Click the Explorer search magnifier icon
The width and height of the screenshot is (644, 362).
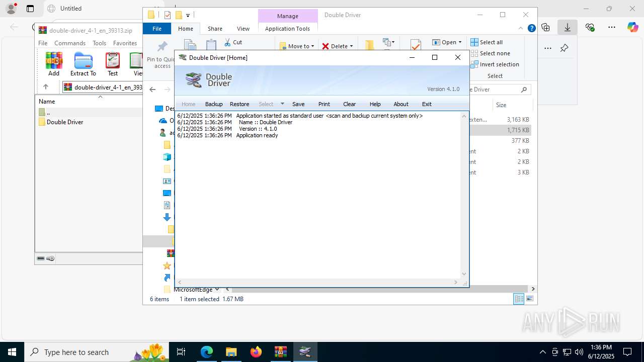(524, 89)
